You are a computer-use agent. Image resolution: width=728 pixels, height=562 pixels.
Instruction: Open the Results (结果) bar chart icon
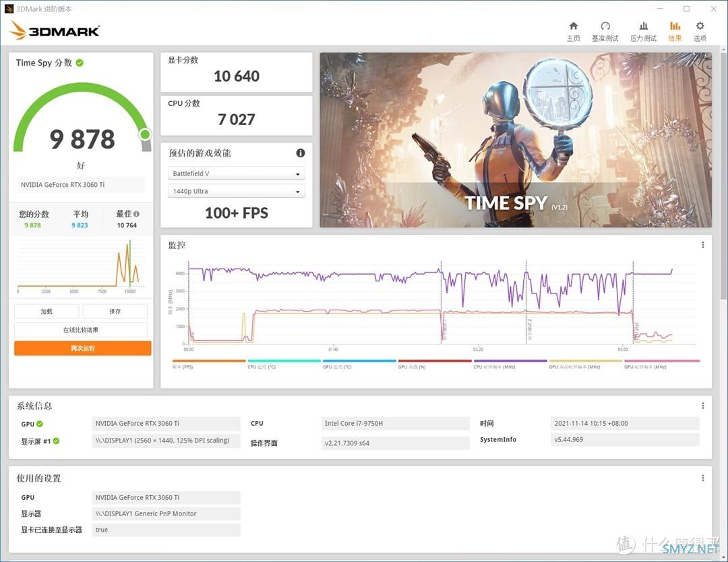click(675, 26)
